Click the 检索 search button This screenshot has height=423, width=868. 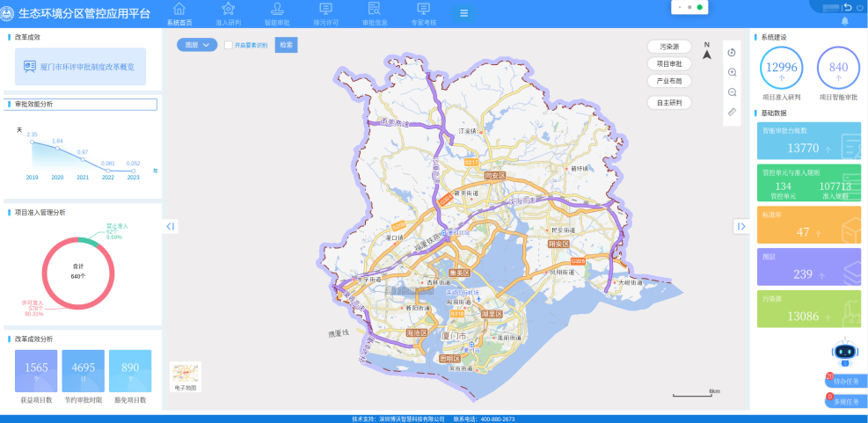coord(286,45)
